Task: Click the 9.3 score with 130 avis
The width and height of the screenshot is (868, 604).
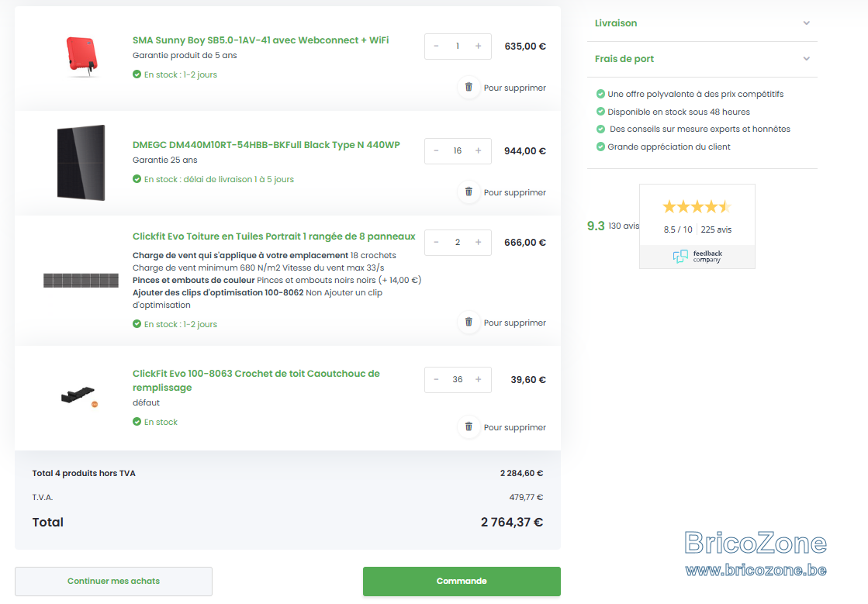Action: point(613,226)
